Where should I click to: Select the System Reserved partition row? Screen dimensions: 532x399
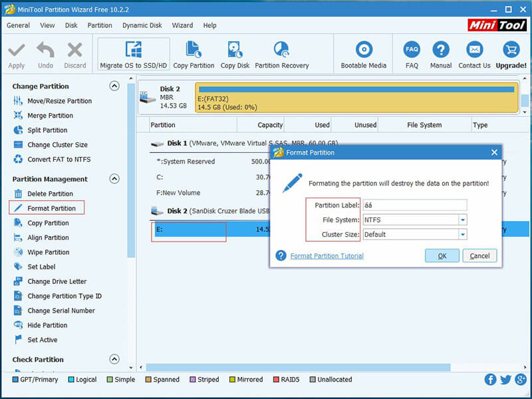click(210, 162)
